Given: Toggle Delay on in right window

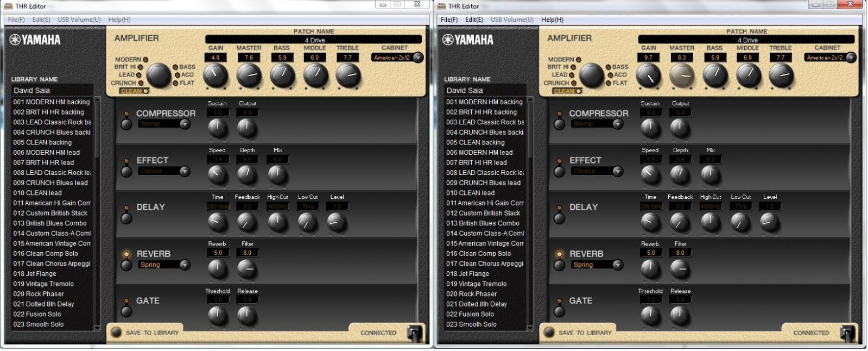Looking at the screenshot, I should [560, 218].
